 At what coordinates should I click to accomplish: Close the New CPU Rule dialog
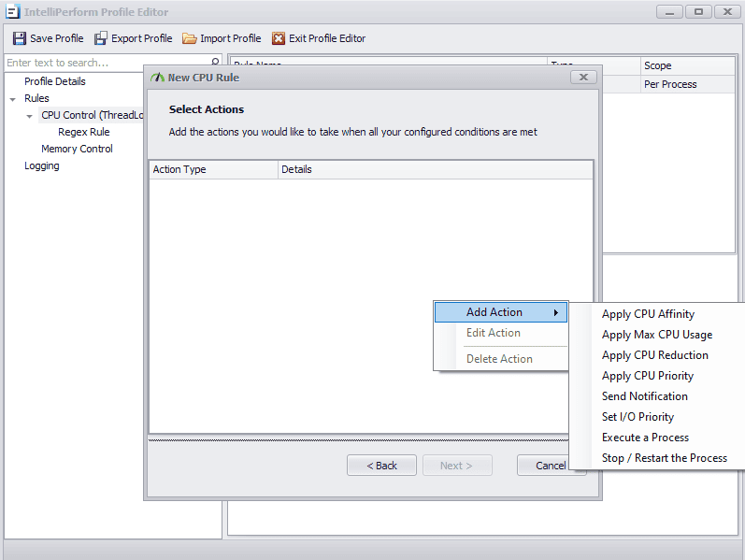pyautogui.click(x=583, y=77)
